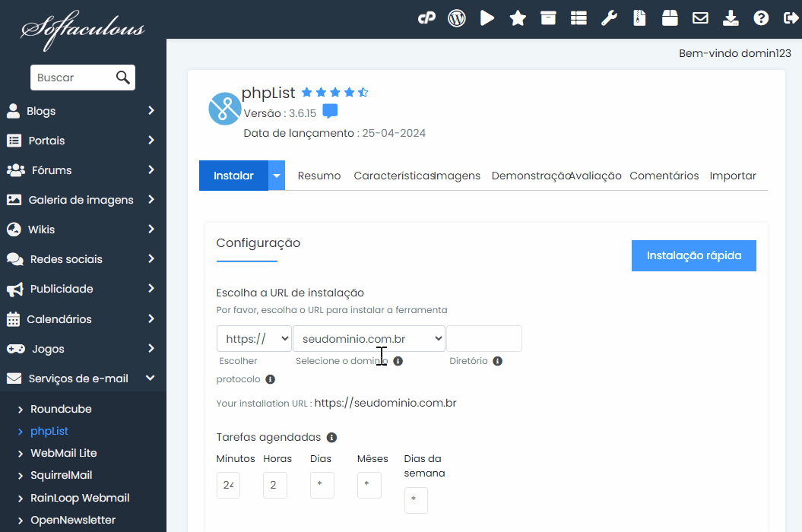Switch to the Resumo tab
This screenshot has width=802, height=532.
(319, 176)
